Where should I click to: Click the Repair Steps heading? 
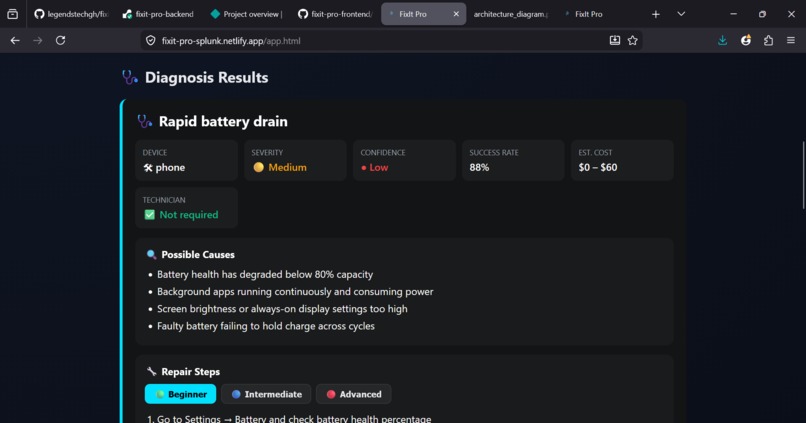[x=191, y=372]
